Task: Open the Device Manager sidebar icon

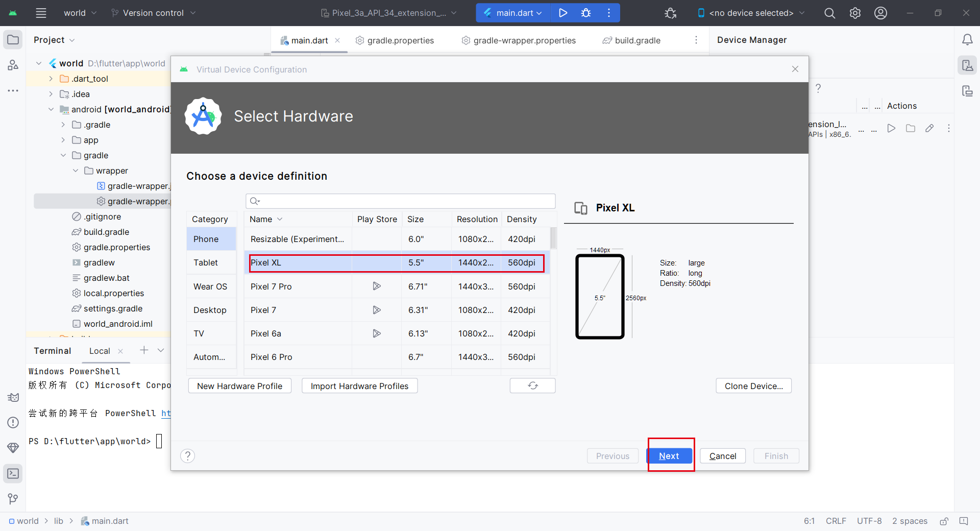Action: click(x=967, y=65)
